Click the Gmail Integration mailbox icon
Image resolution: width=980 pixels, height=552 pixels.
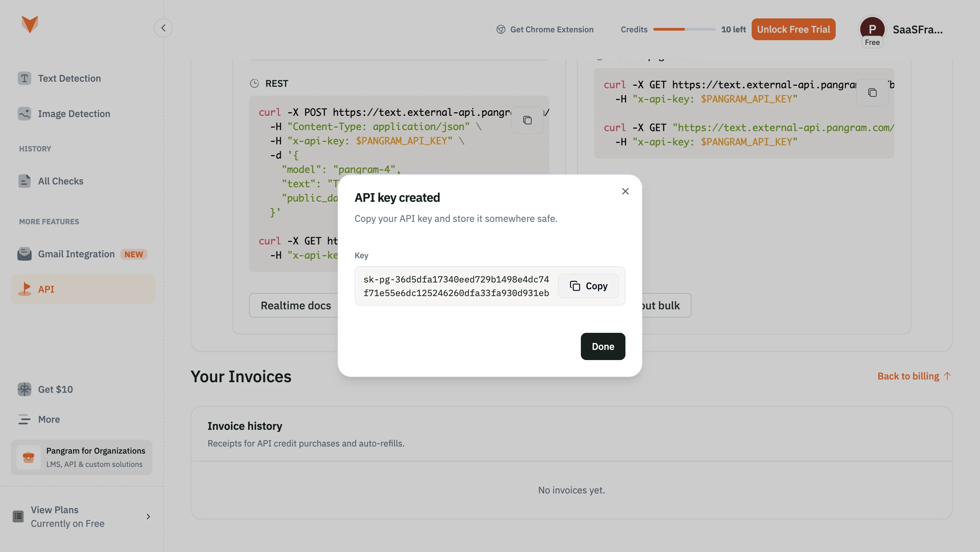pyautogui.click(x=24, y=254)
